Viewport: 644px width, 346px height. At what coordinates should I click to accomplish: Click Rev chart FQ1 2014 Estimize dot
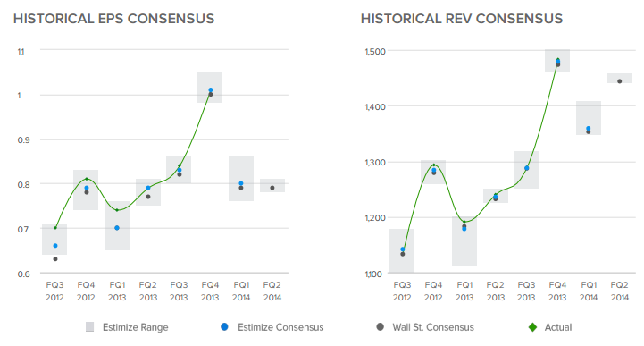(589, 129)
